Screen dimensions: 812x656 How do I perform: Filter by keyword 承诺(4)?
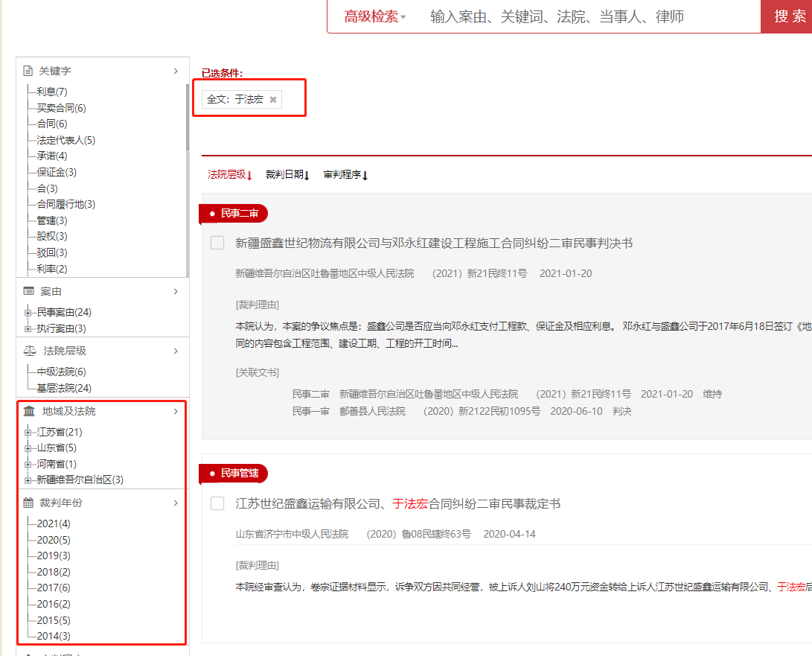click(52, 156)
